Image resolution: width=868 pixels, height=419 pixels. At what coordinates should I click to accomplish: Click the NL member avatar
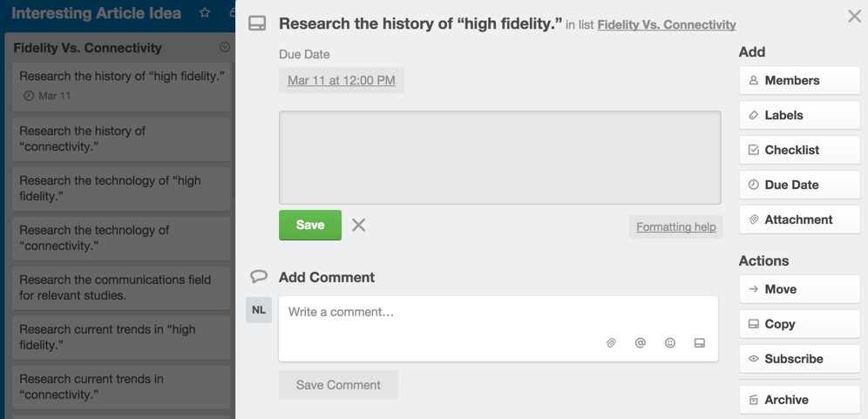pyautogui.click(x=259, y=309)
